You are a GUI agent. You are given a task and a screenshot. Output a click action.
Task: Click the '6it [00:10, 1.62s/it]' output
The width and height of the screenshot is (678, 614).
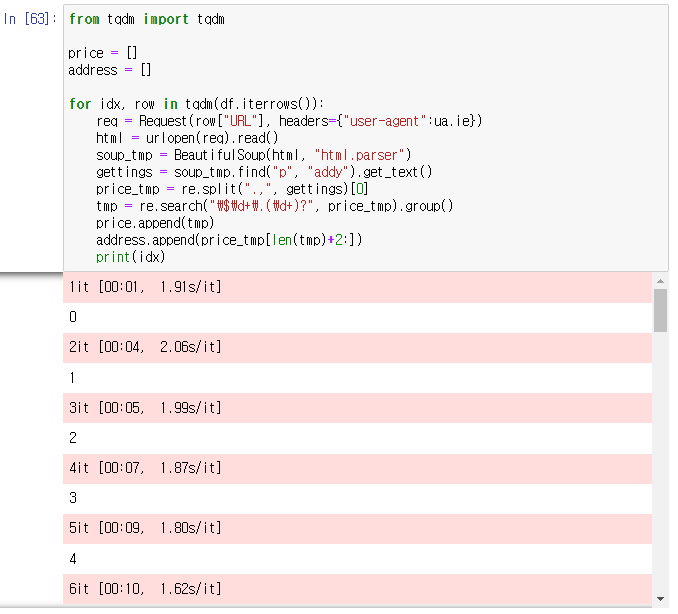click(x=145, y=589)
